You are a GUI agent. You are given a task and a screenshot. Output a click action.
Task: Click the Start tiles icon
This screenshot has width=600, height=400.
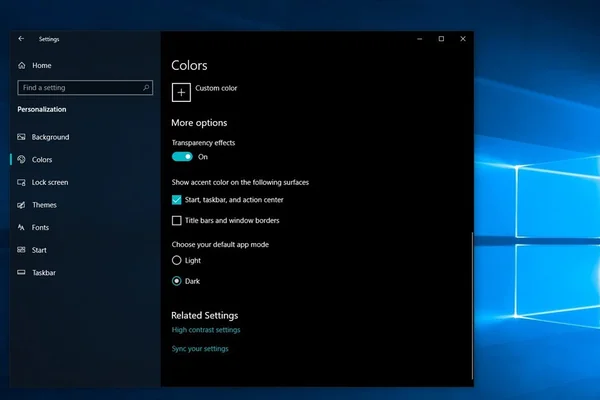tap(21, 250)
